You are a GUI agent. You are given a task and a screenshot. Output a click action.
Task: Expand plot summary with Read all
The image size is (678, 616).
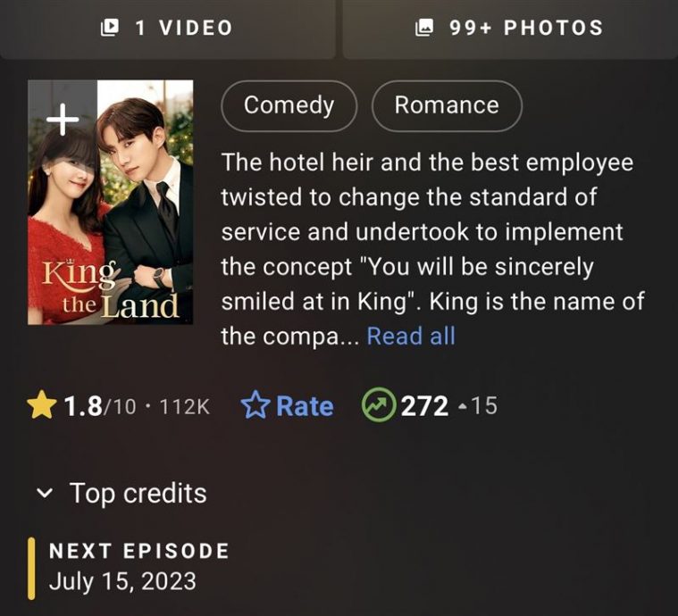point(411,336)
